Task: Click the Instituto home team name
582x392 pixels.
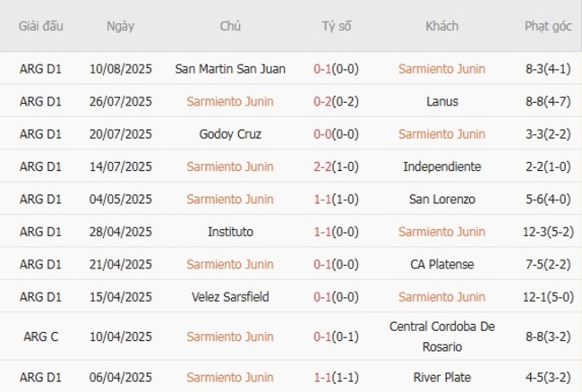Action: pyautogui.click(x=230, y=232)
